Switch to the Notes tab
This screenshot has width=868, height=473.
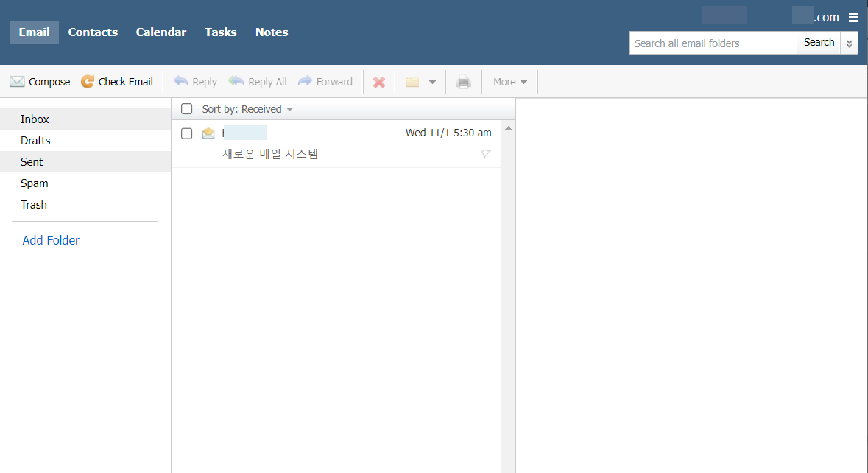point(271,32)
